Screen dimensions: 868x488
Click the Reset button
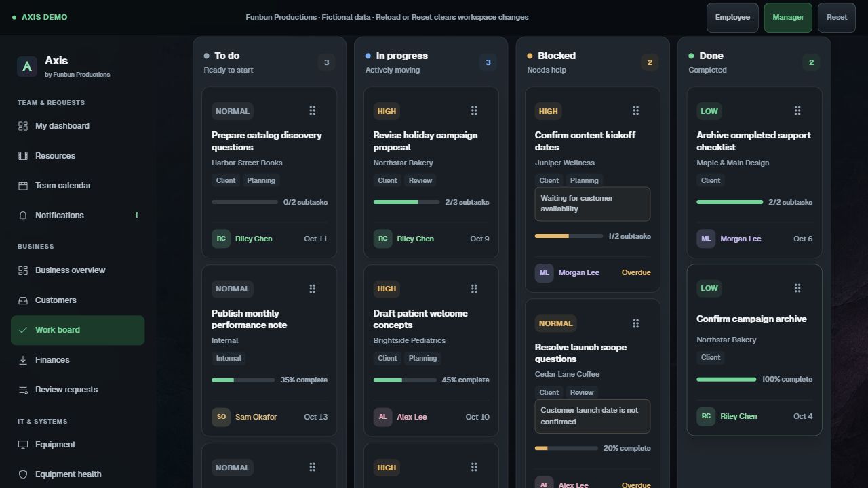837,18
